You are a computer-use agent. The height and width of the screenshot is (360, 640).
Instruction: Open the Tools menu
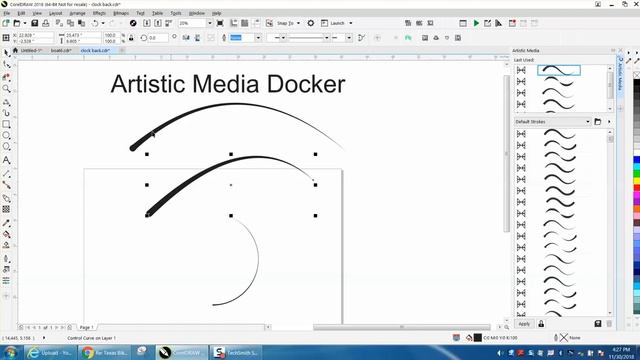[176, 13]
